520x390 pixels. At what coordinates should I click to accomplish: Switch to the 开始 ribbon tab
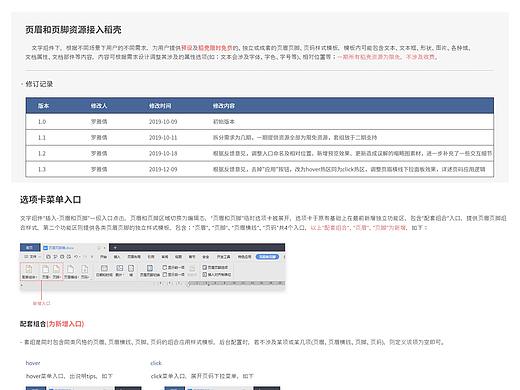click(103, 257)
